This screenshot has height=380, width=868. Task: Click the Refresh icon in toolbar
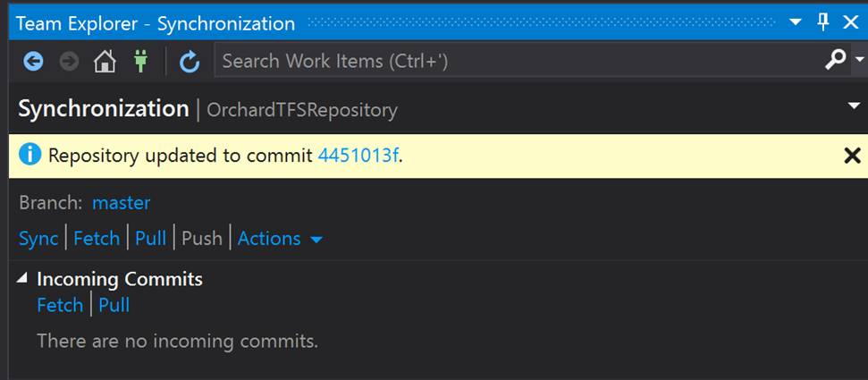[x=190, y=62]
